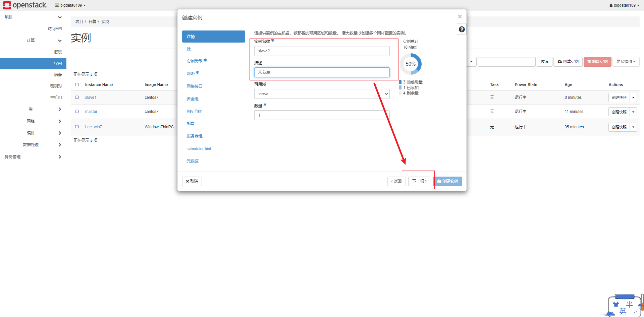This screenshot has width=644, height=317.
Task: Toggle the select-all instances checkbox
Action: 77,85
